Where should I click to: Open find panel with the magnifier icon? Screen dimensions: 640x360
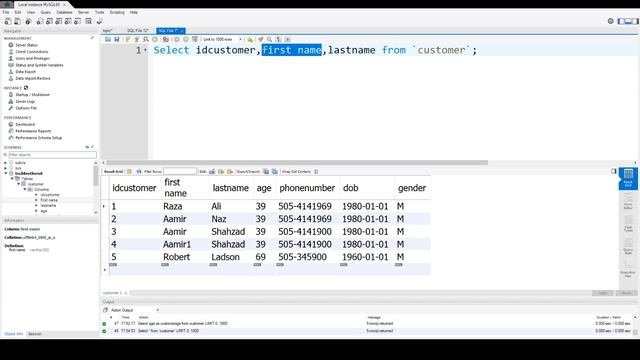pyautogui.click(x=269, y=40)
